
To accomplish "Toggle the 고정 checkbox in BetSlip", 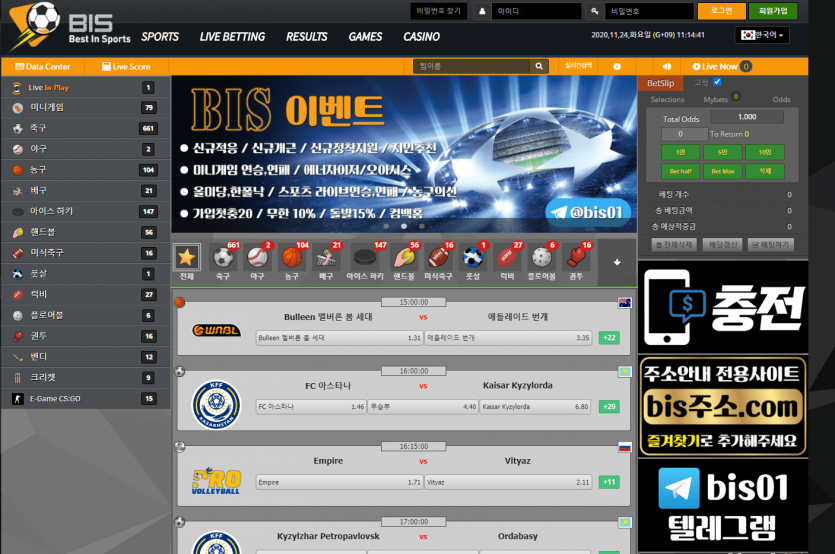I will coord(717,82).
